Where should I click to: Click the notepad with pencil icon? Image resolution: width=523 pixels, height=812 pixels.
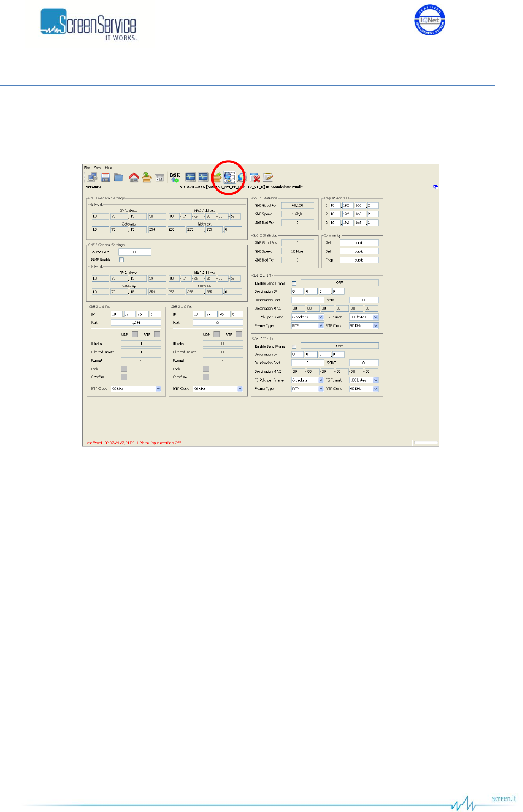point(268,177)
